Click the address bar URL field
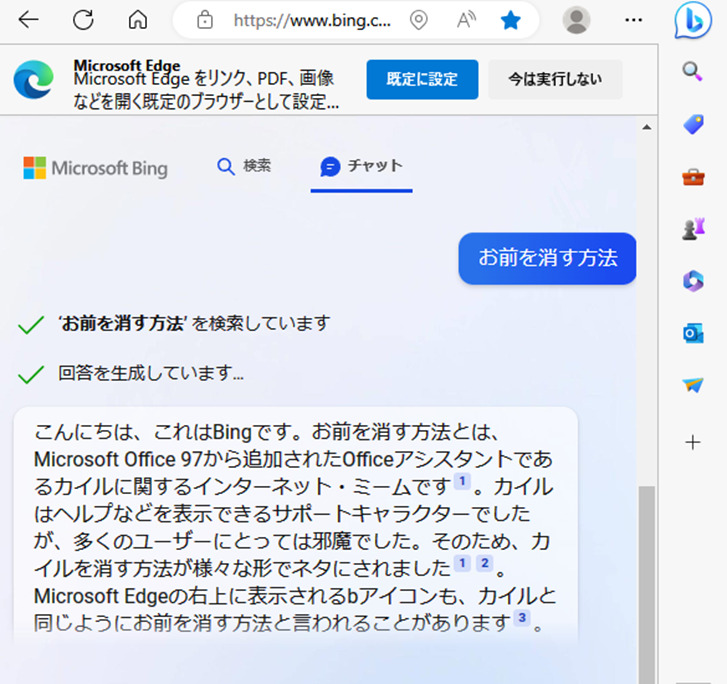 coord(312,20)
